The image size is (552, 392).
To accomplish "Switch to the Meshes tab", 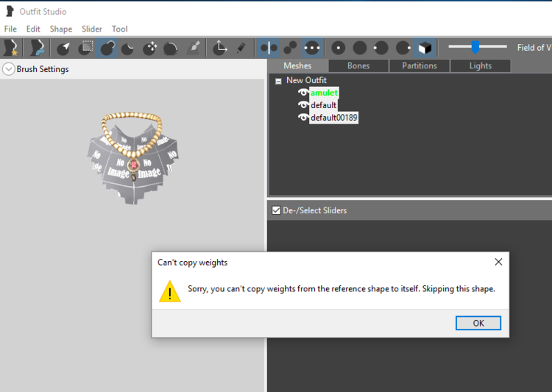I will (x=297, y=65).
